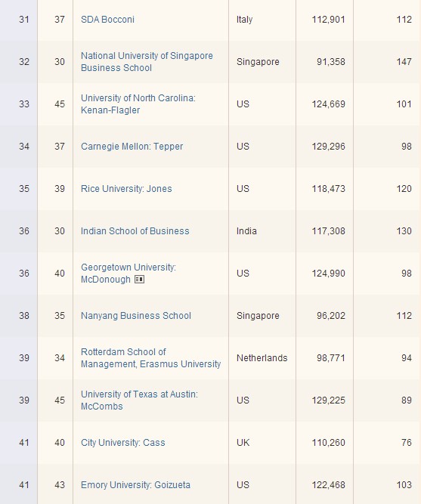Click the value 103 in the Goizueta row
The height and width of the screenshot is (504, 421).
tap(404, 485)
